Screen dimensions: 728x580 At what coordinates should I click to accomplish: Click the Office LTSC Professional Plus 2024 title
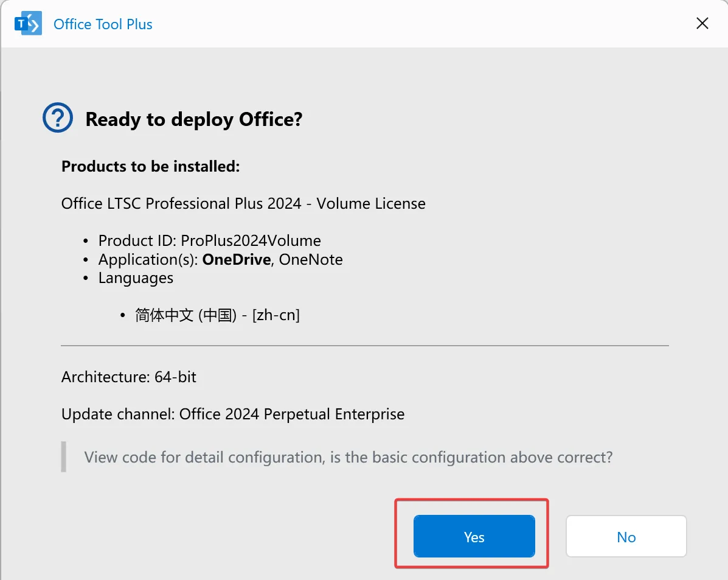243,203
